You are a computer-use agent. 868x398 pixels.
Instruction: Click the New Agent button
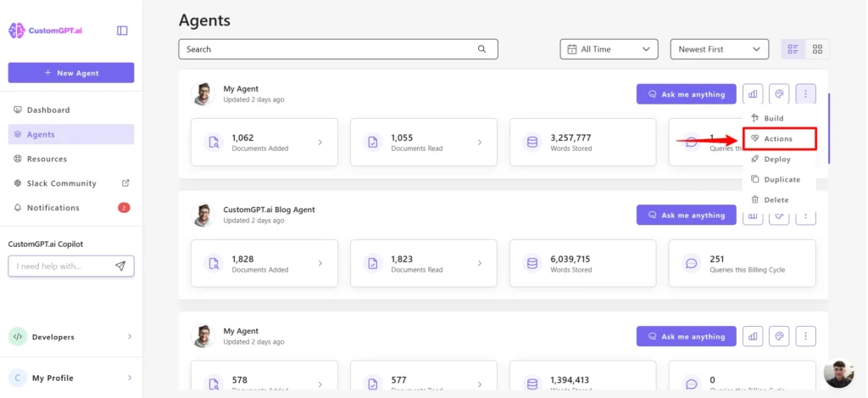(71, 73)
